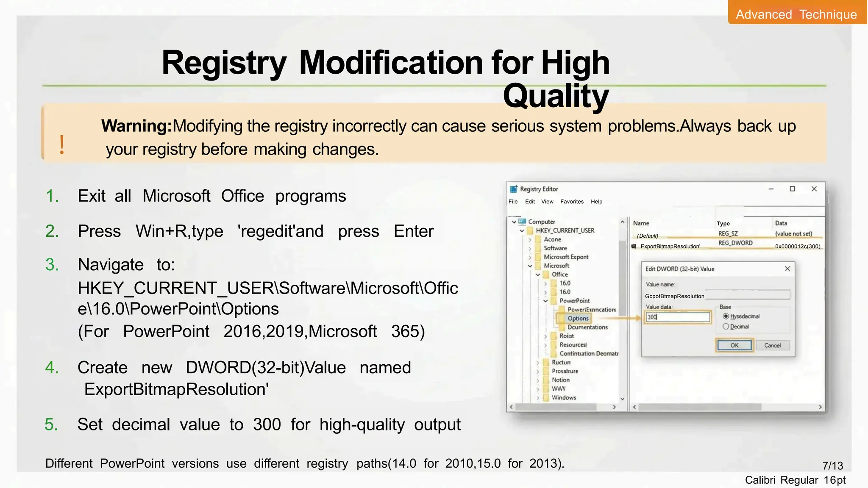
Task: Click the Notion folder icon
Action: 546,380
